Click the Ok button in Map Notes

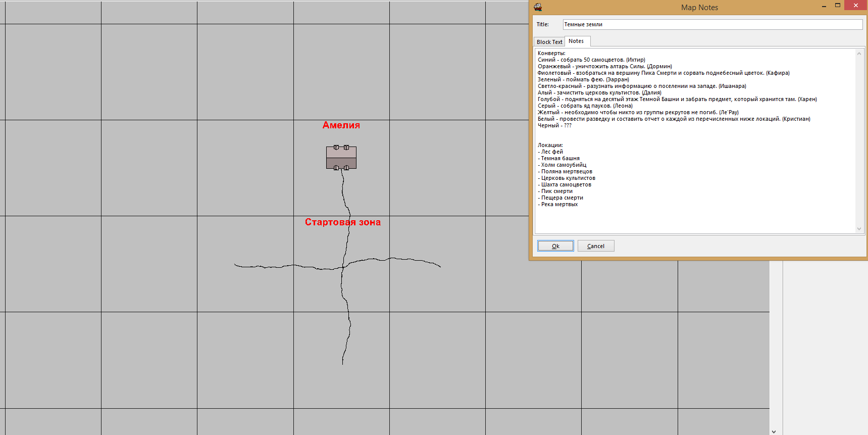(555, 246)
